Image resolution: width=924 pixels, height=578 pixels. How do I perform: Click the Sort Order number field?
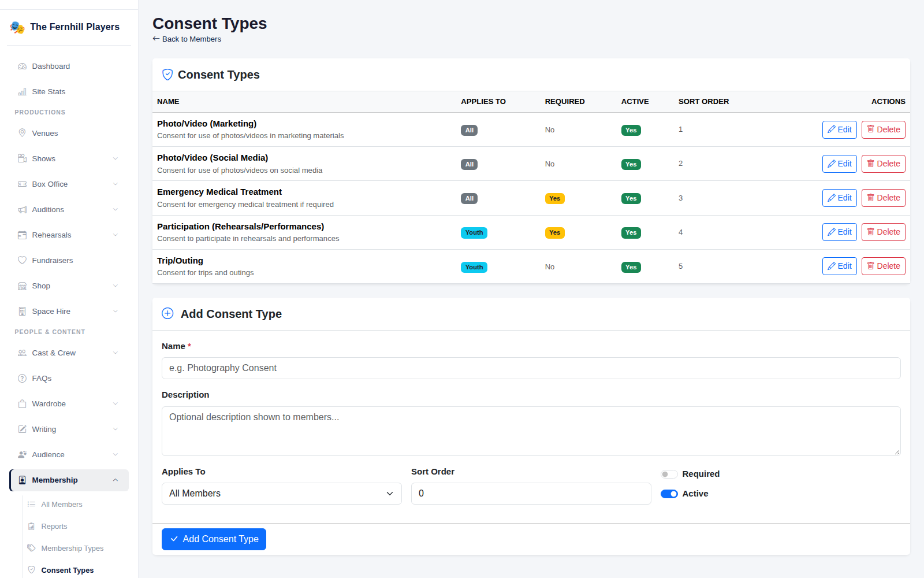coord(531,494)
